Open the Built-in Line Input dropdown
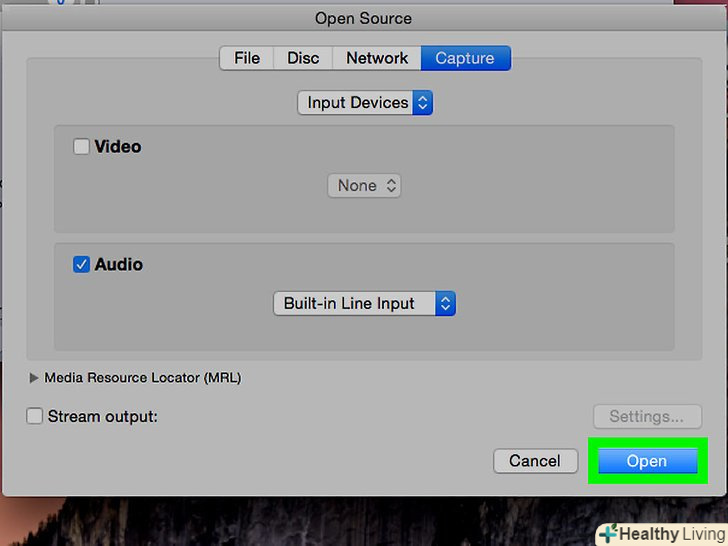Image resolution: width=728 pixels, height=546 pixels. (364, 303)
